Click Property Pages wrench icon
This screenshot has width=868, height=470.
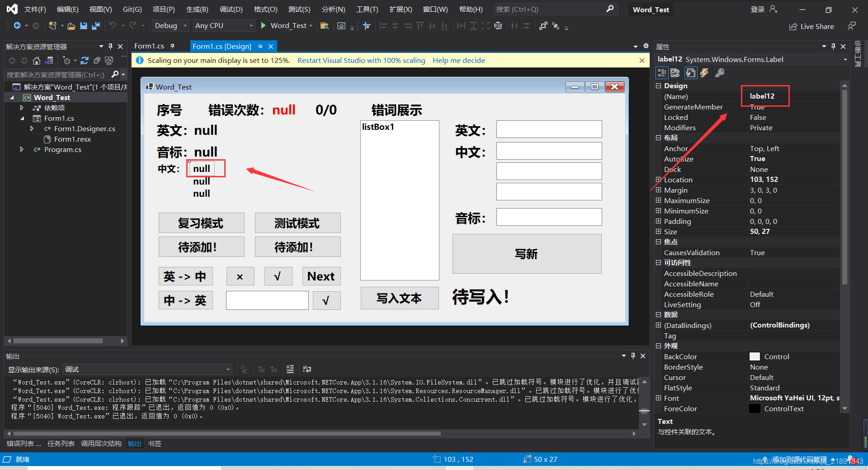tap(720, 73)
